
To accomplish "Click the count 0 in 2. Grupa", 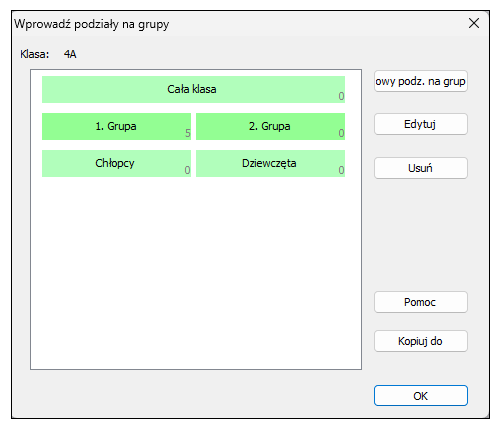I will click(341, 133).
